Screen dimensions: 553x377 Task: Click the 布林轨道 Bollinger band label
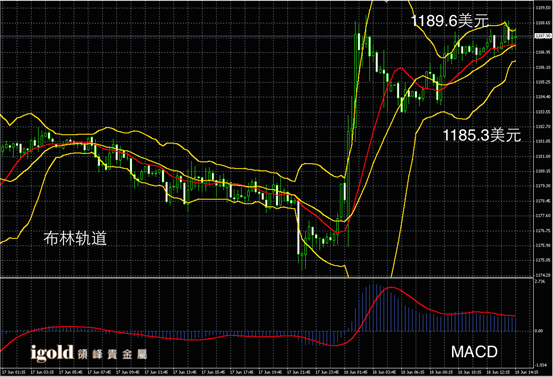coord(75,238)
